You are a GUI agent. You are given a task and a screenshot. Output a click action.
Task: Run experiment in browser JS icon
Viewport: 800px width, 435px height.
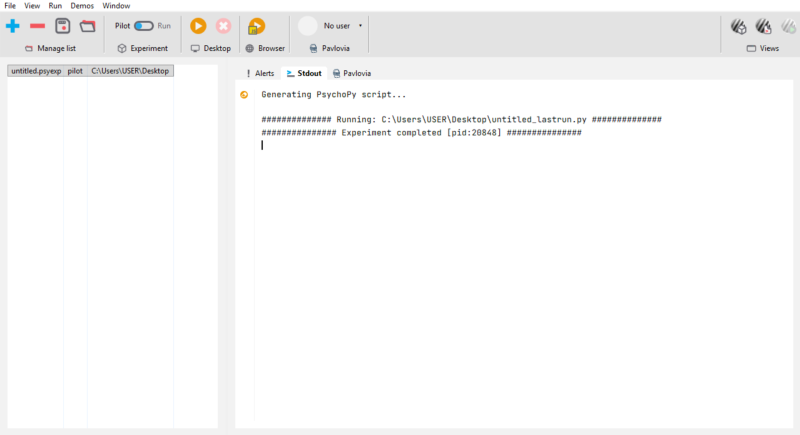[257, 27]
